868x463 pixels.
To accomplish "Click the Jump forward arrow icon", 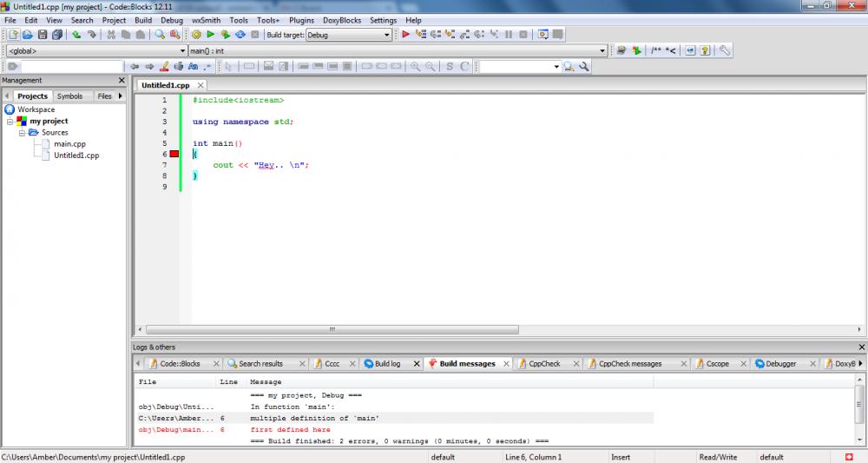I will coord(149,67).
